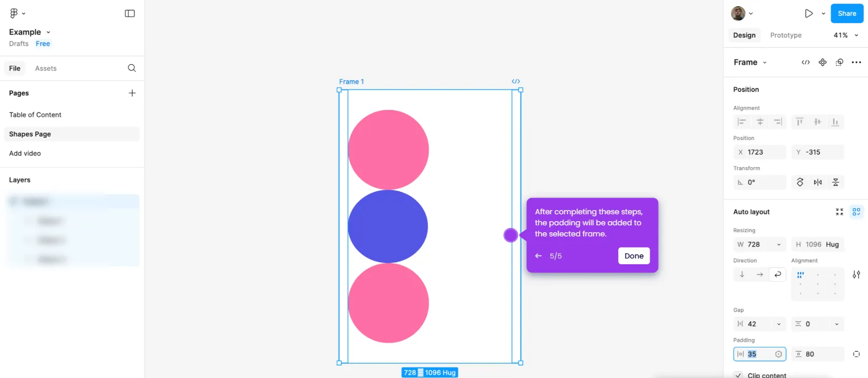This screenshot has width=868, height=378.
Task: Set direction to vertical arrow
Action: click(x=742, y=275)
